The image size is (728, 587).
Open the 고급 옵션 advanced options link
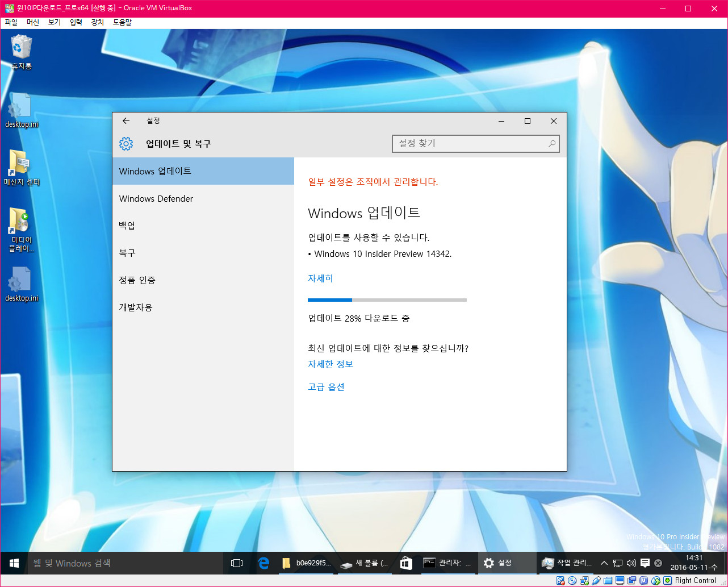pyautogui.click(x=326, y=387)
